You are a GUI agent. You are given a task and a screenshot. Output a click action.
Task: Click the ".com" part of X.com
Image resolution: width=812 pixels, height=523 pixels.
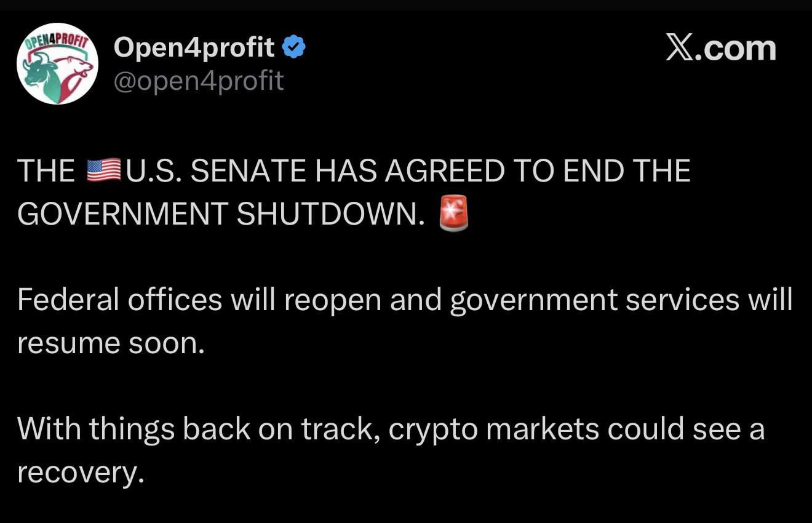(736, 49)
